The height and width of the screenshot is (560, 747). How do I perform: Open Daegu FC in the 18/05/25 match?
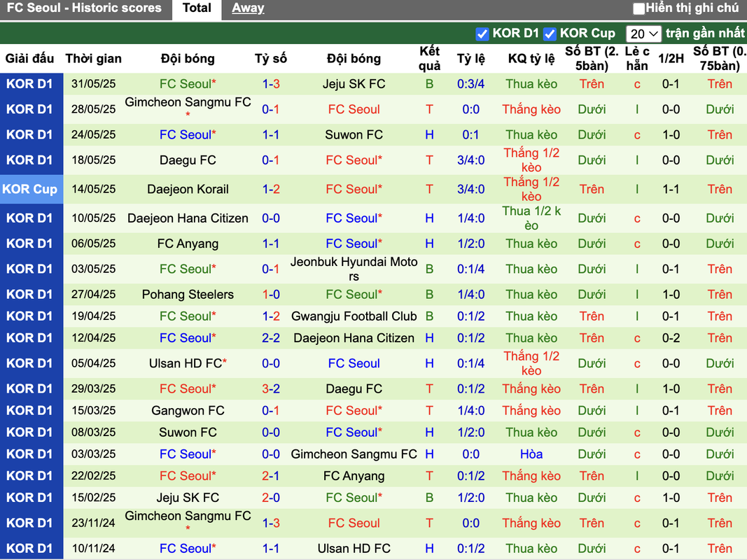188,160
